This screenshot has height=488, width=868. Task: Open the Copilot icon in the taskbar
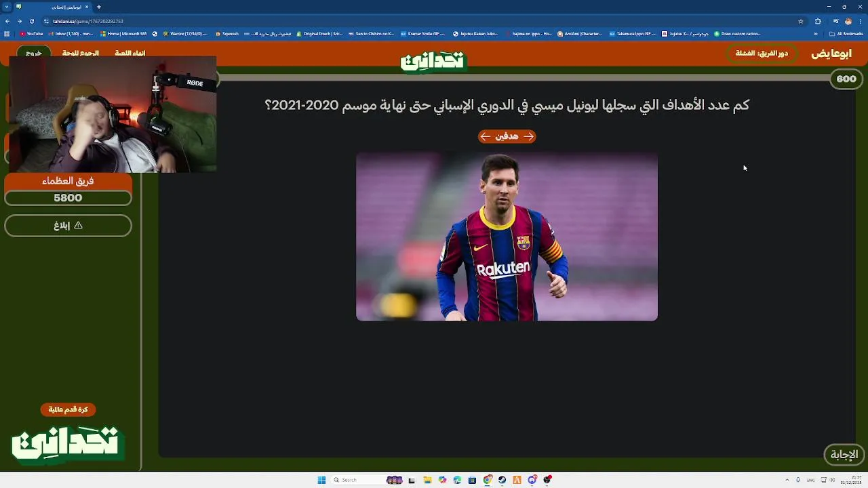[442, 480]
